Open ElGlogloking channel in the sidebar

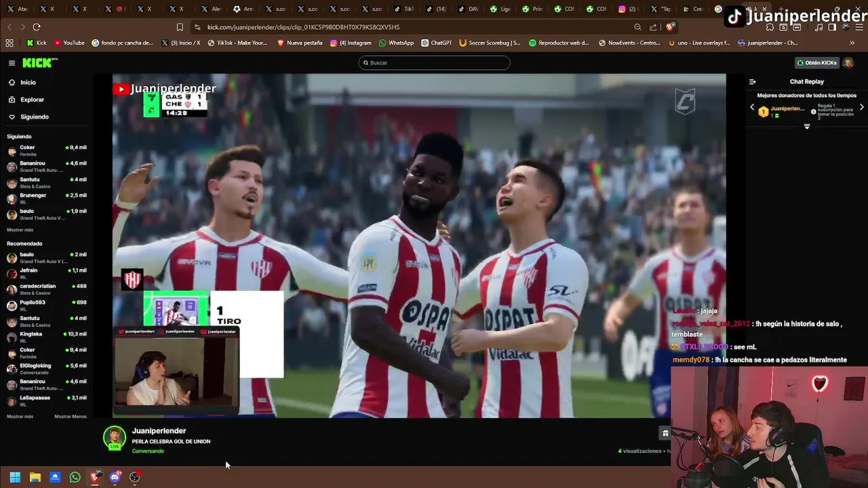coord(46,369)
